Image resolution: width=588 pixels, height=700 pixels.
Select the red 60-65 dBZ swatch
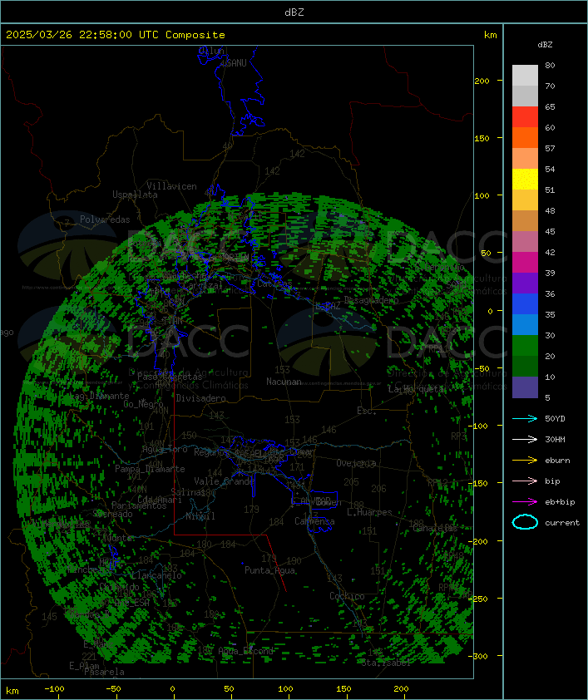(x=525, y=117)
